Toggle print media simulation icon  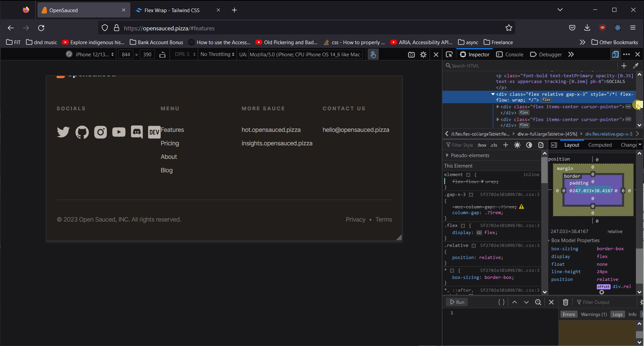pyautogui.click(x=541, y=145)
